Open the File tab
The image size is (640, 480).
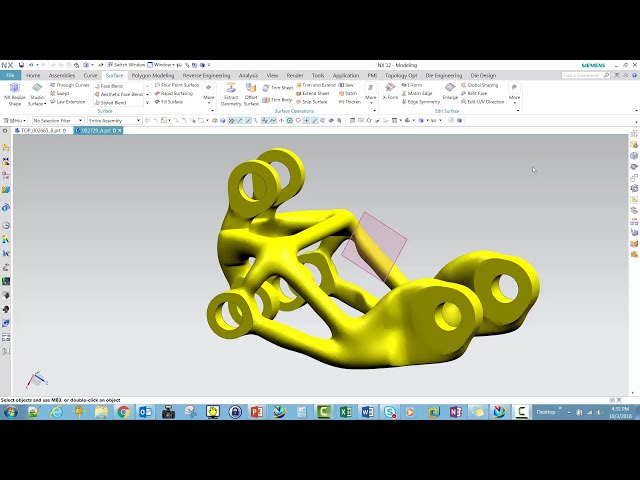[x=10, y=76]
